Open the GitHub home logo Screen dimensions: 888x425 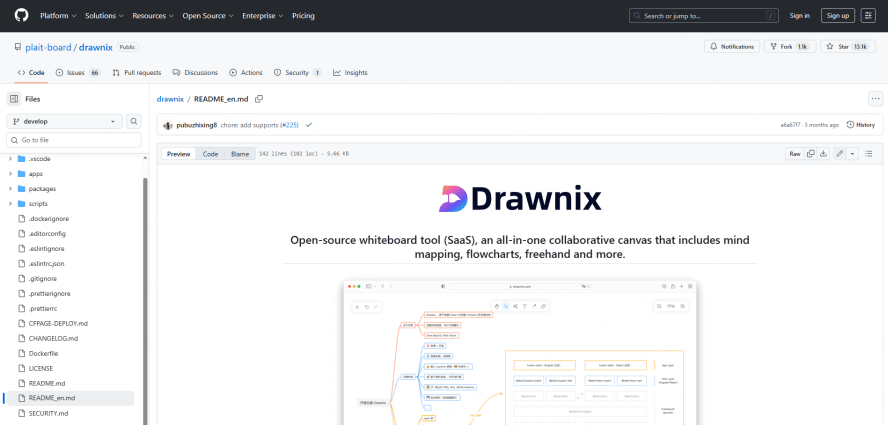click(x=22, y=15)
